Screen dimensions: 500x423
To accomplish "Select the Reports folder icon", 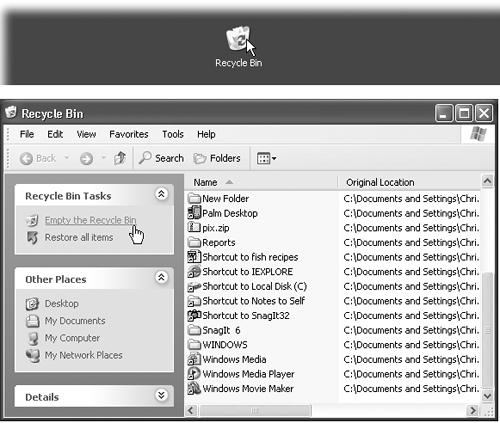I will tap(194, 242).
